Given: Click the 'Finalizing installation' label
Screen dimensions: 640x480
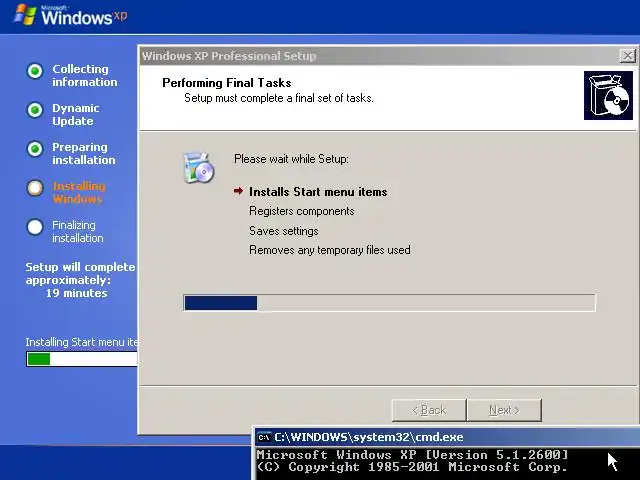Looking at the screenshot, I should click(78, 231).
